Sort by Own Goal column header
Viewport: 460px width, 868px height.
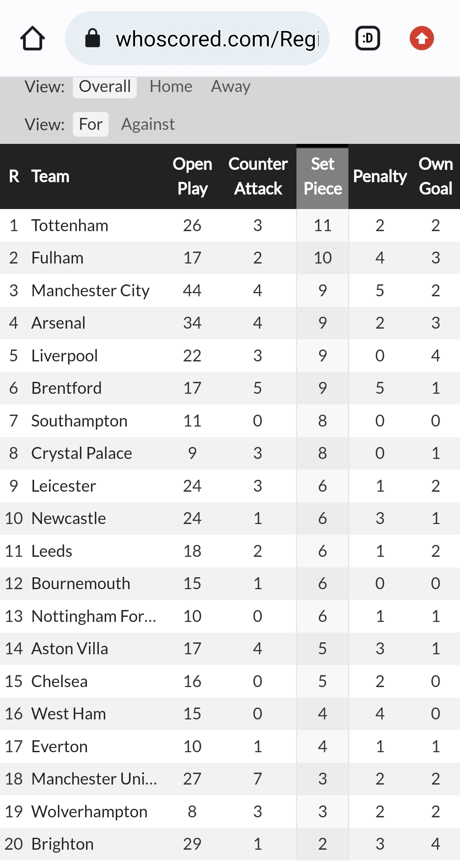(x=436, y=176)
